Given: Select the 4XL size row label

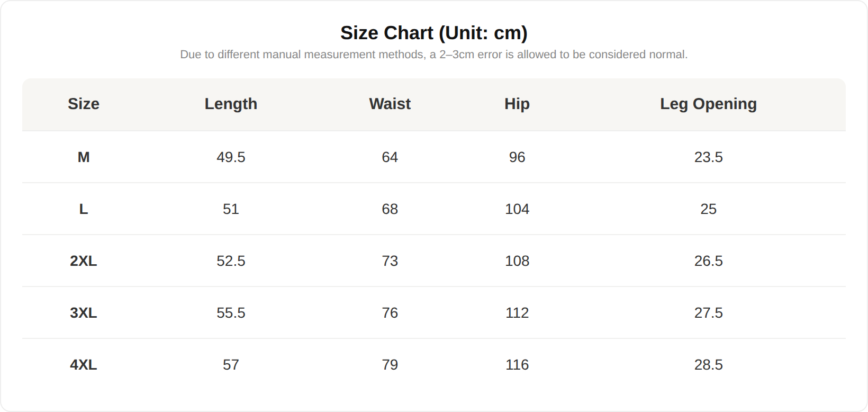Looking at the screenshot, I should pos(84,365).
